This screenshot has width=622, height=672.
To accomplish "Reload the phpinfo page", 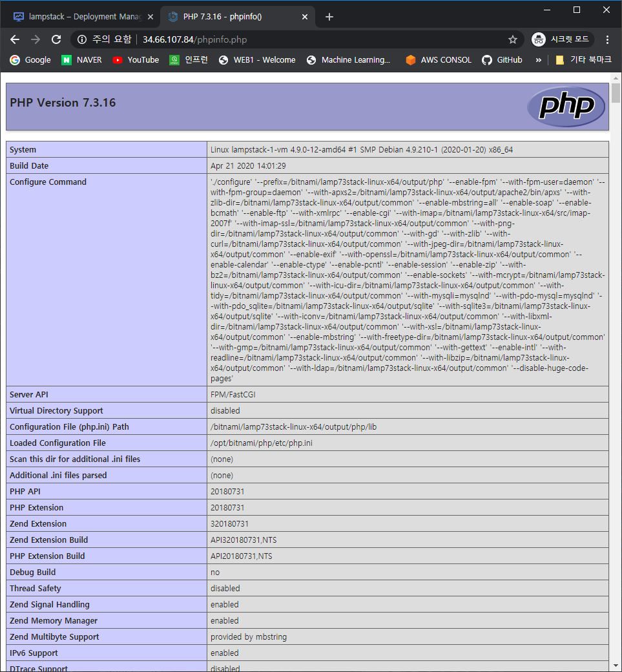I will pyautogui.click(x=56, y=40).
